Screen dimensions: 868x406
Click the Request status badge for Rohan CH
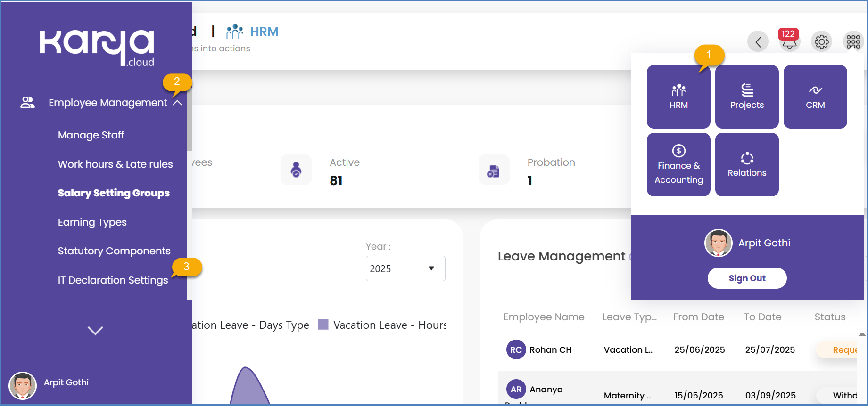click(x=837, y=350)
